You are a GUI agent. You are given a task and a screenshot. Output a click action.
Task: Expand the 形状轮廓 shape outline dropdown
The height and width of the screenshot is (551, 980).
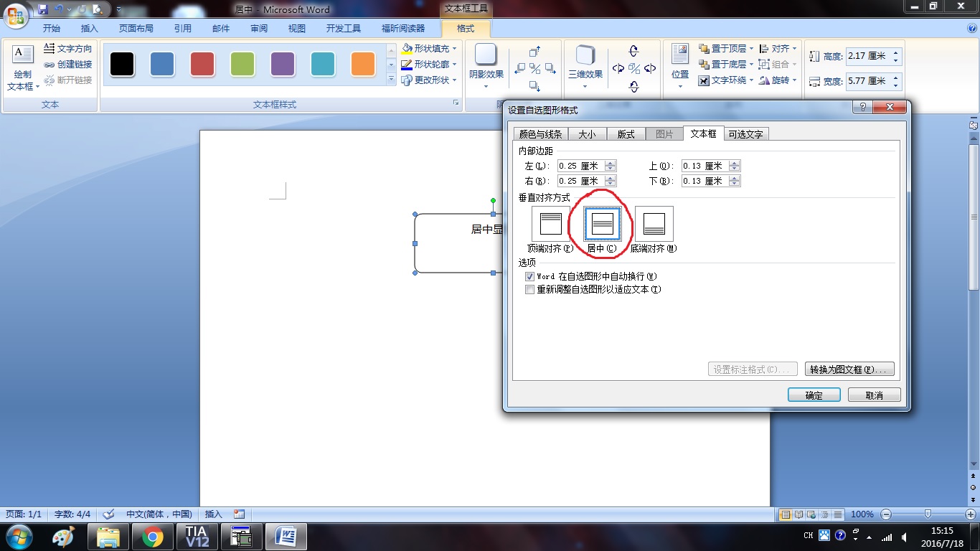coord(455,65)
